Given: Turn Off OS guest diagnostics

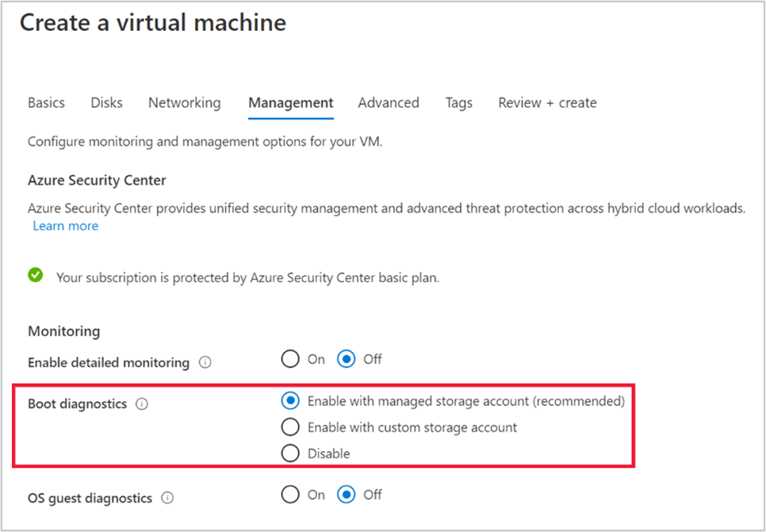Looking at the screenshot, I should coord(347,494).
